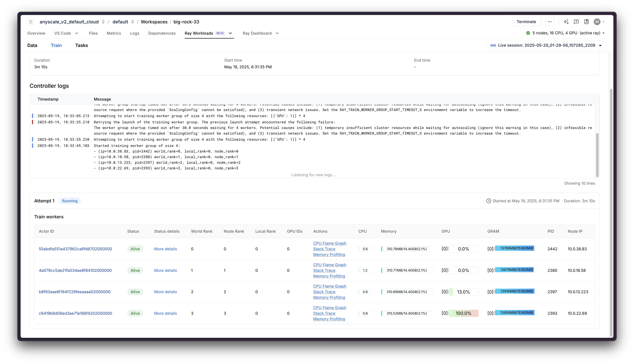
Task: Open Stack Trace for world rank 2 worker
Action: pos(324,292)
